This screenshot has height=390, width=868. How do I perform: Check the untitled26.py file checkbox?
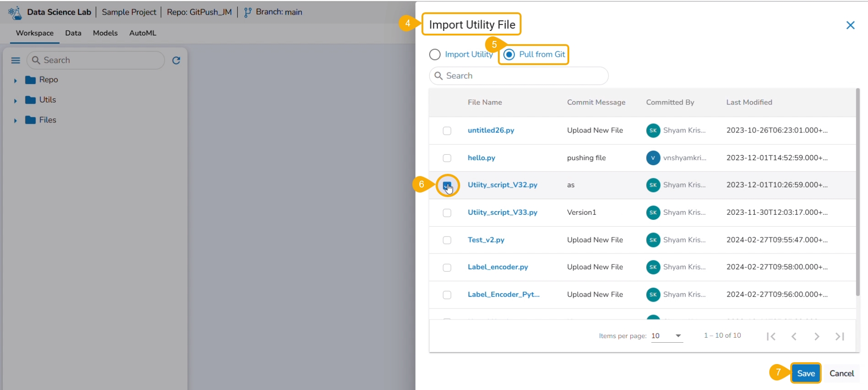click(447, 131)
